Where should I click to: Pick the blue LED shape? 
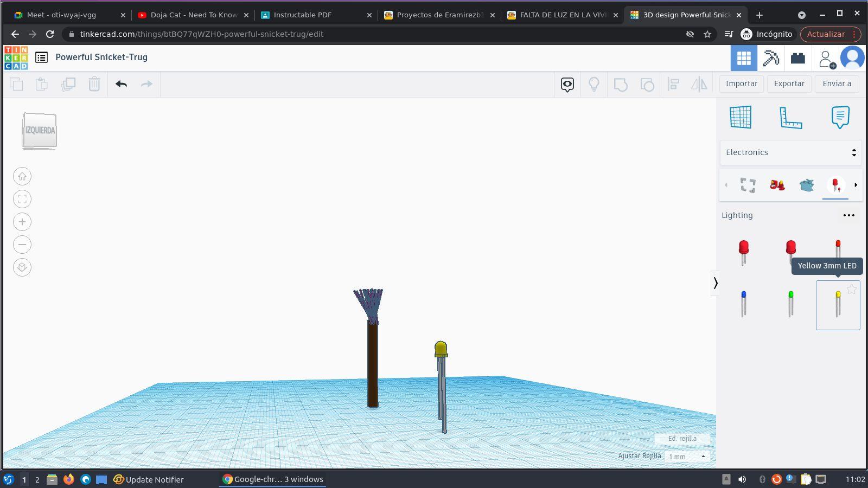pyautogui.click(x=744, y=304)
